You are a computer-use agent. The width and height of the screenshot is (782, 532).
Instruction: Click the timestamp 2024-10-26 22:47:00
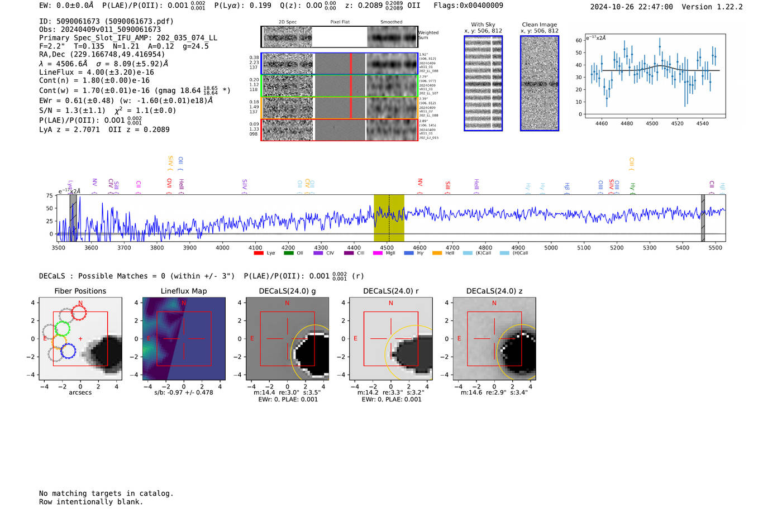point(631,7)
